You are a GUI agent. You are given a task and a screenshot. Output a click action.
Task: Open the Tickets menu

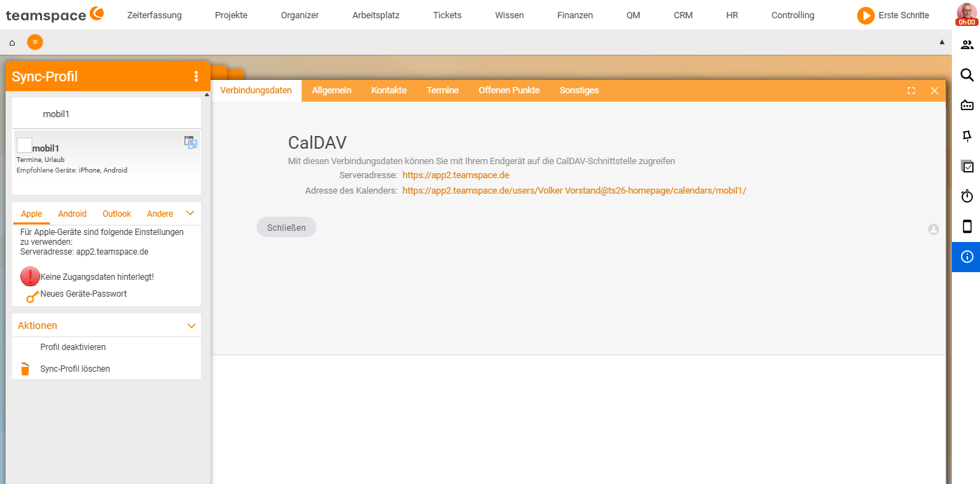click(448, 15)
